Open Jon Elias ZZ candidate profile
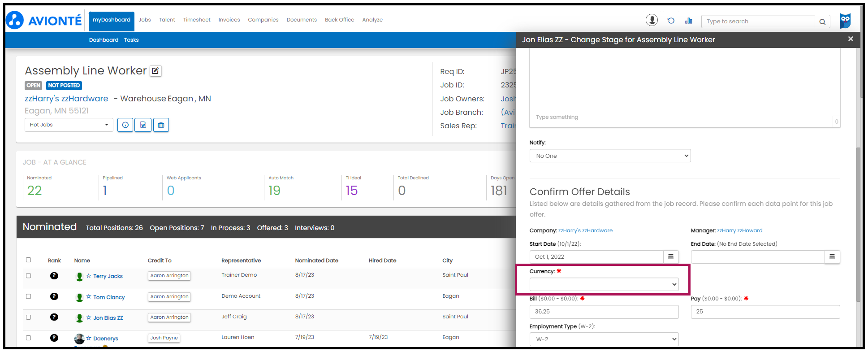Viewport: 868px width, 352px height. point(108,318)
